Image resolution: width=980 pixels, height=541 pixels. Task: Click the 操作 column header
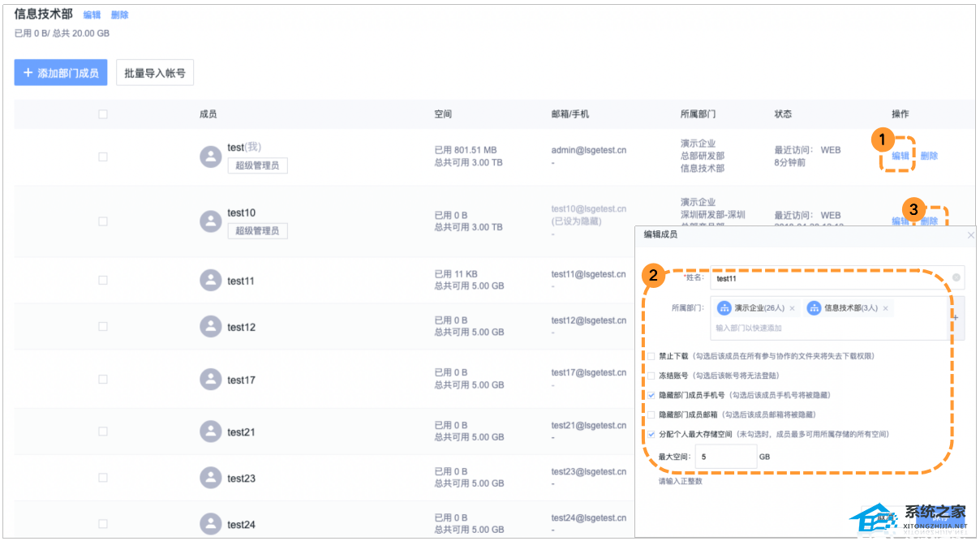900,114
